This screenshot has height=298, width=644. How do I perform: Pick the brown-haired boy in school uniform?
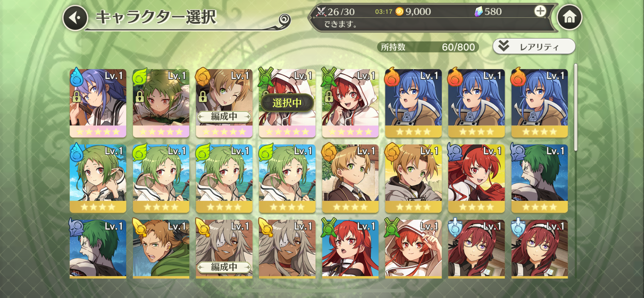pyautogui.click(x=350, y=179)
